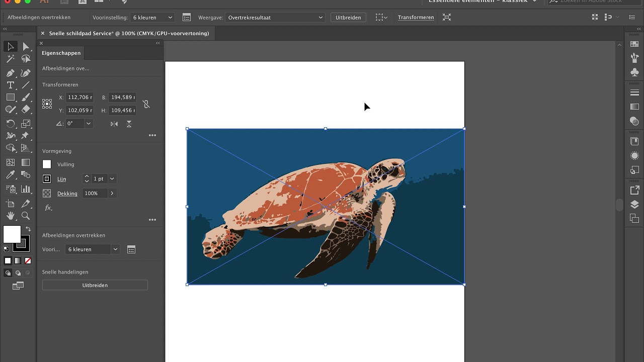Select the Shape Builder tool

(x=11, y=148)
